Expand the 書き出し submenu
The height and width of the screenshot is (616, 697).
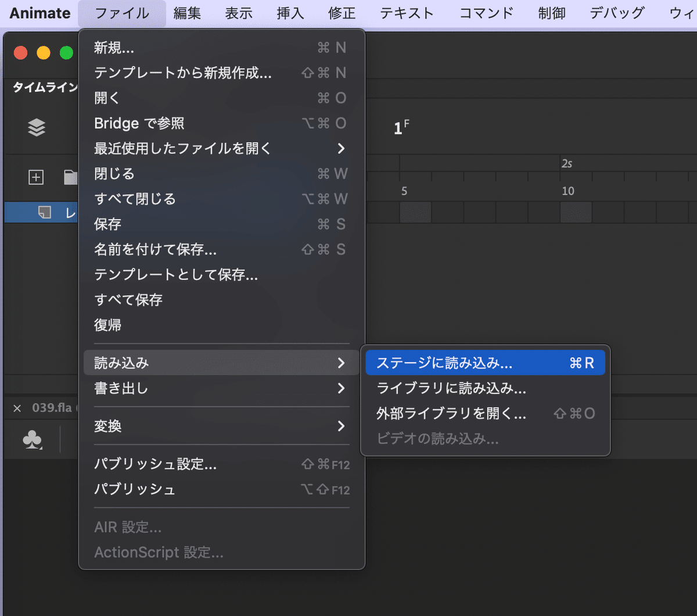221,388
